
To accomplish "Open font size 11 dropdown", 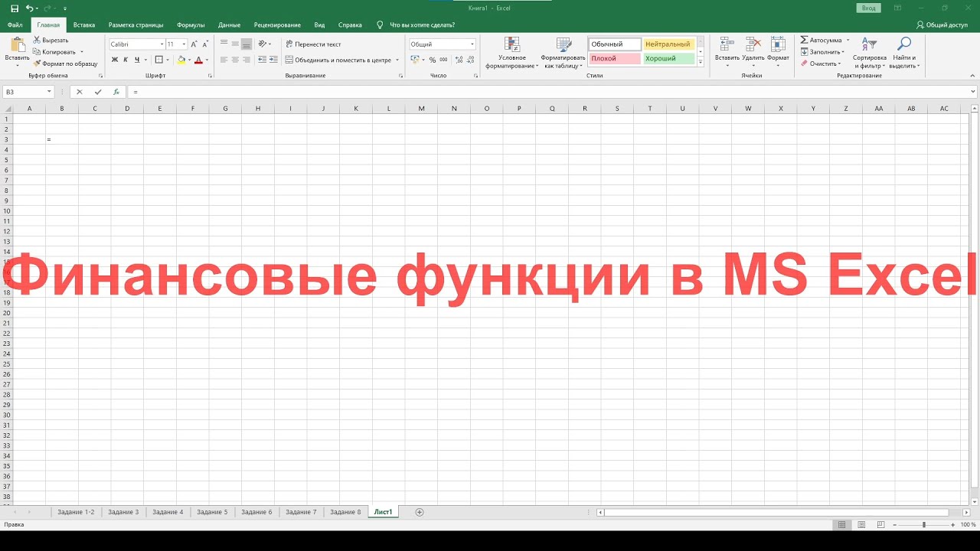I will [184, 44].
